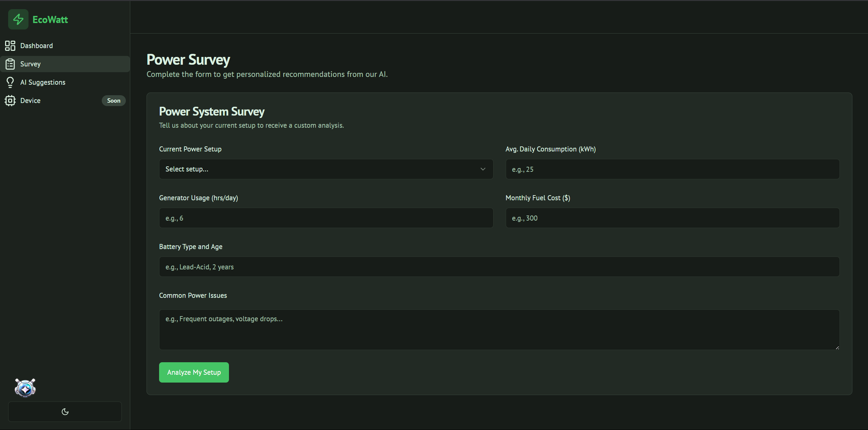Select the Device sidebar item
Screen dimensions: 868x430
point(31,101)
